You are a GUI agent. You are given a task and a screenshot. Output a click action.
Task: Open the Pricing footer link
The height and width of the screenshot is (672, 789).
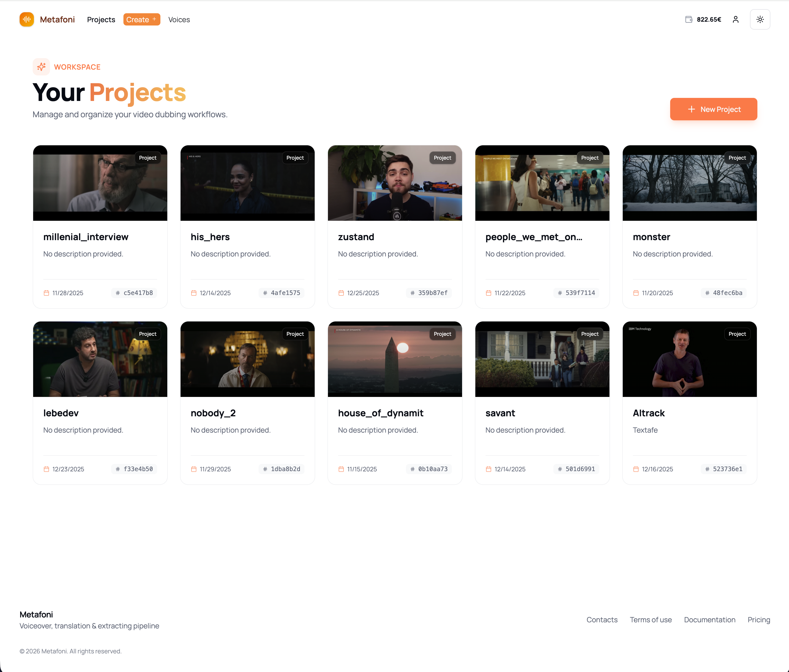(x=759, y=620)
